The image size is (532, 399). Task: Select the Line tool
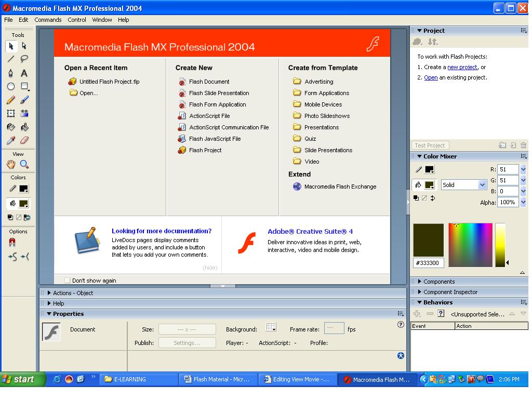[x=11, y=59]
